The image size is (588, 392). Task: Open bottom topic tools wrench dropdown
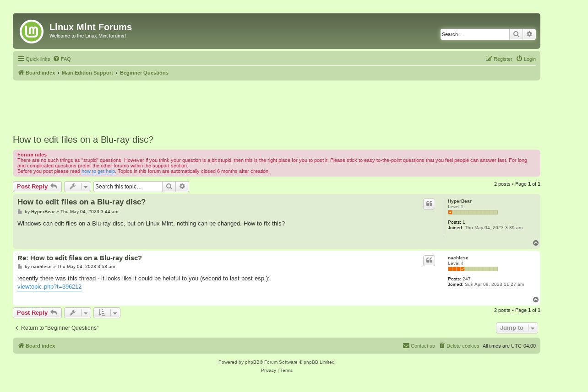pos(77,313)
